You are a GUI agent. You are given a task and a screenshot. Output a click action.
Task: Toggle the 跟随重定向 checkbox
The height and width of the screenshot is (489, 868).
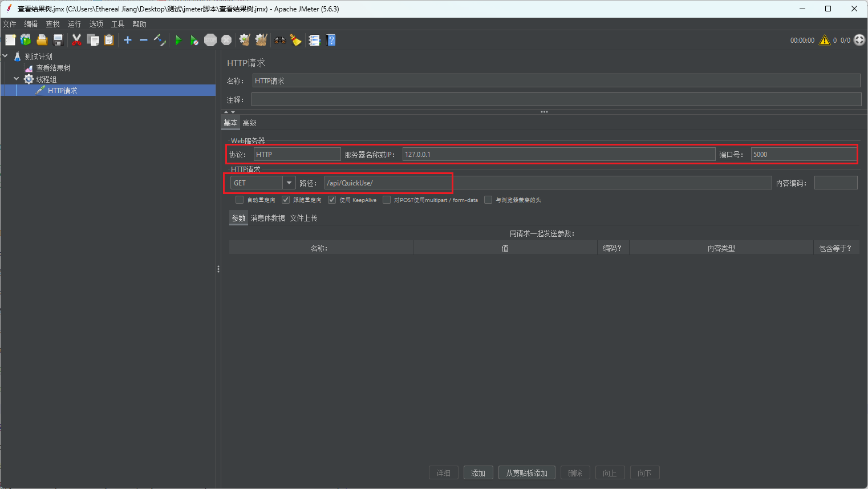point(286,200)
